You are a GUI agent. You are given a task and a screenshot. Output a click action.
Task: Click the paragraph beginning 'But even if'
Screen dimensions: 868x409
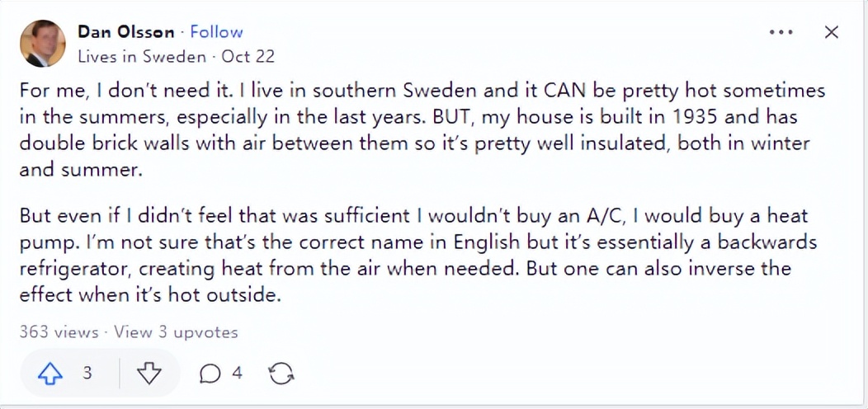coord(413,256)
